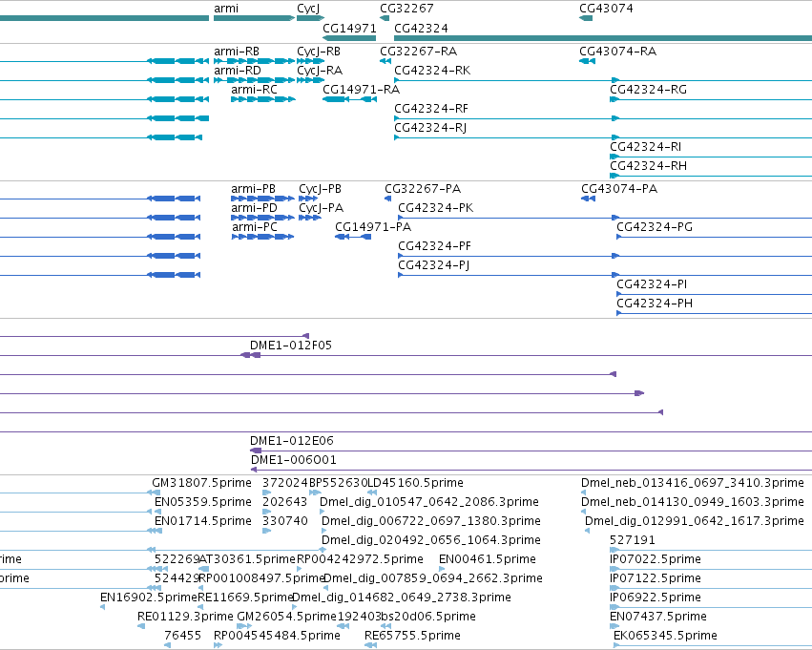Click the CycJ-RA transcript label

pyautogui.click(x=320, y=71)
